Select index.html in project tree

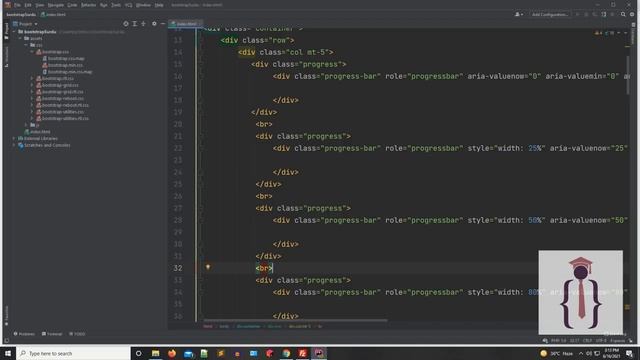38,131
